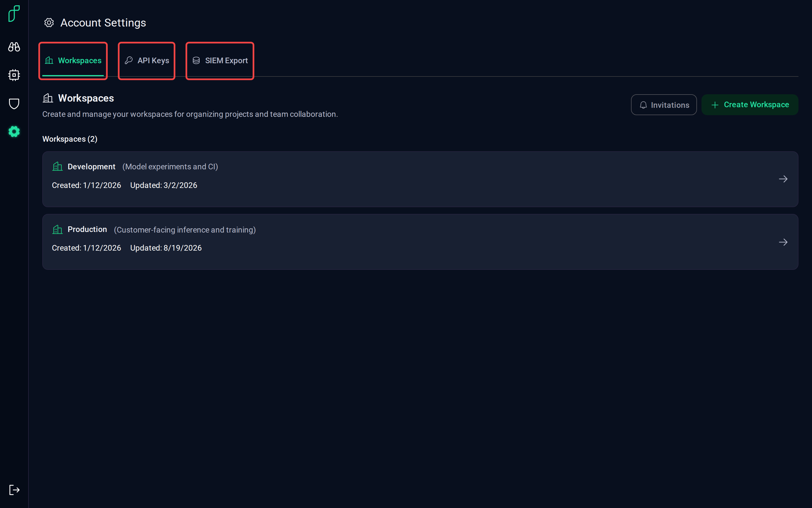812x508 pixels.
Task: Click the 'Account Settings' page title
Action: click(x=103, y=23)
